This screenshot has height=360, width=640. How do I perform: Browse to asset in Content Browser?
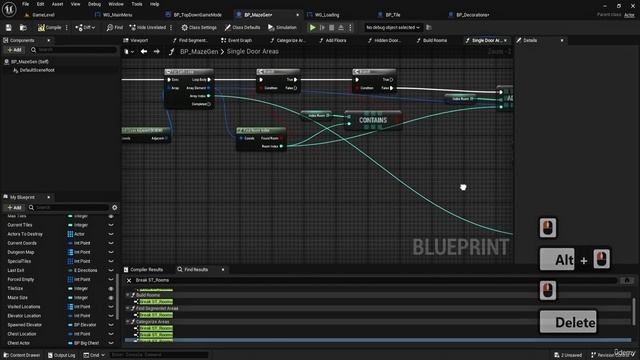(x=23, y=28)
